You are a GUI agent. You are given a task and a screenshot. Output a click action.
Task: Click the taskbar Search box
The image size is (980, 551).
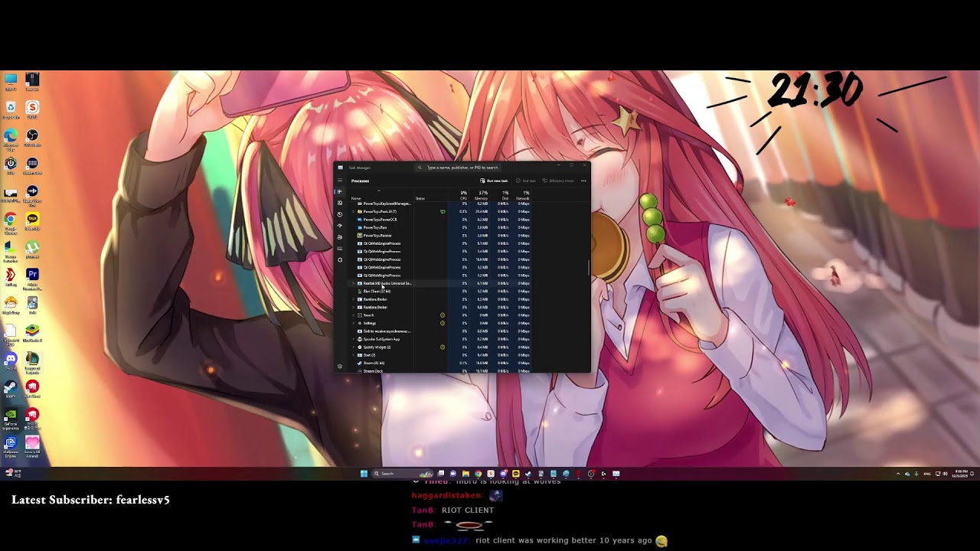[x=403, y=474]
